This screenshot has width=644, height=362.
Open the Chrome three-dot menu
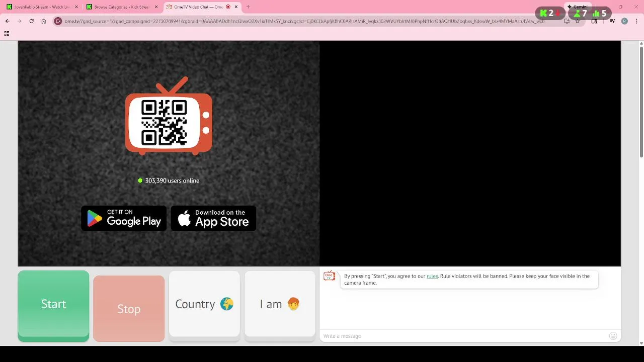(636, 21)
